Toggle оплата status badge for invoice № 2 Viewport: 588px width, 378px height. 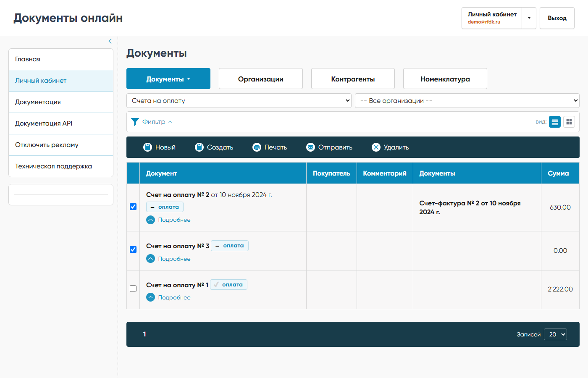pos(165,207)
